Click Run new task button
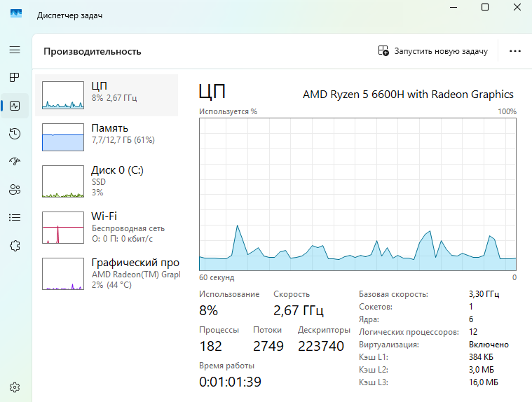 tap(432, 51)
